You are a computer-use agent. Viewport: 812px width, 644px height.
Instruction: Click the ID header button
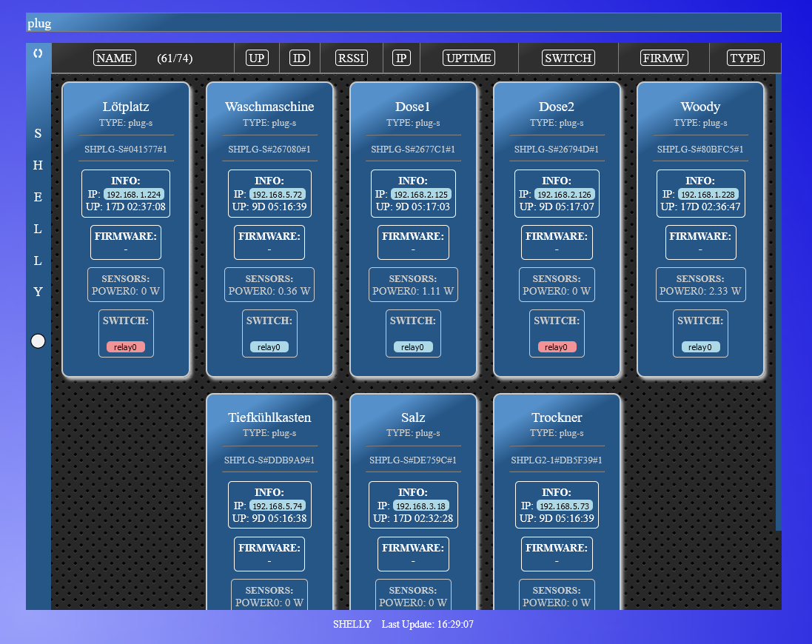(x=299, y=58)
